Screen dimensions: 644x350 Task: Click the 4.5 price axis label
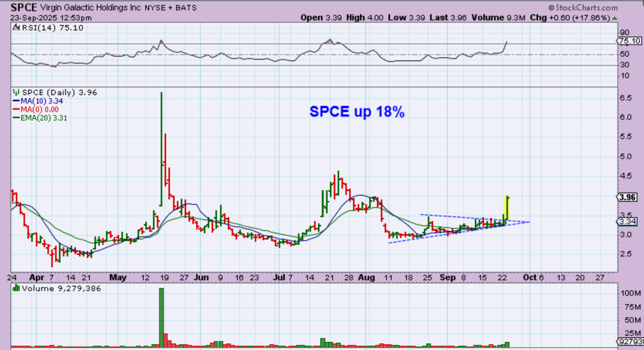pos(626,176)
